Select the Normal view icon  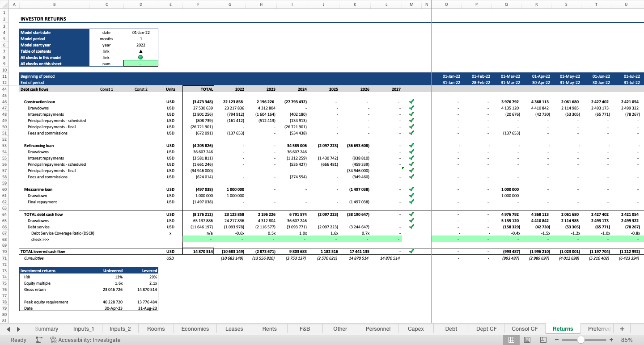511,340
